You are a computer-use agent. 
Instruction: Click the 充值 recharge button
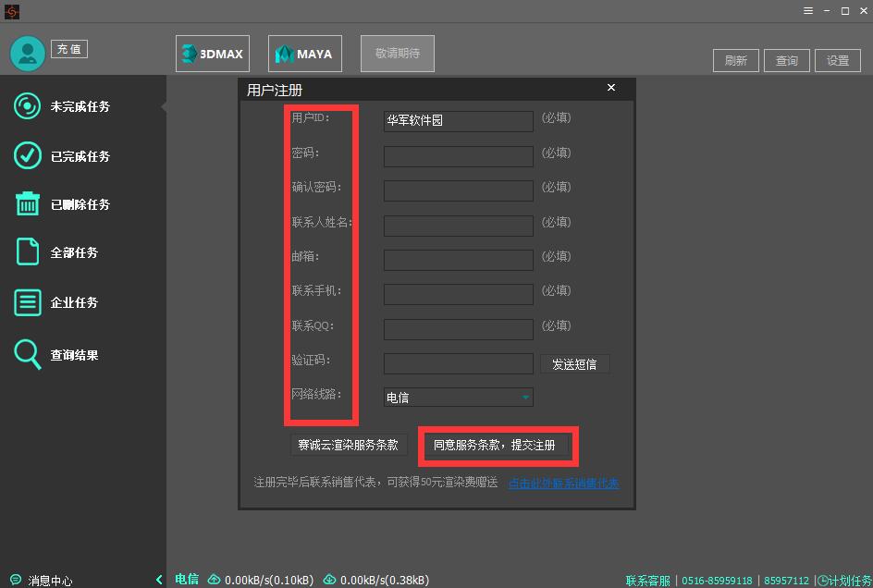69,49
